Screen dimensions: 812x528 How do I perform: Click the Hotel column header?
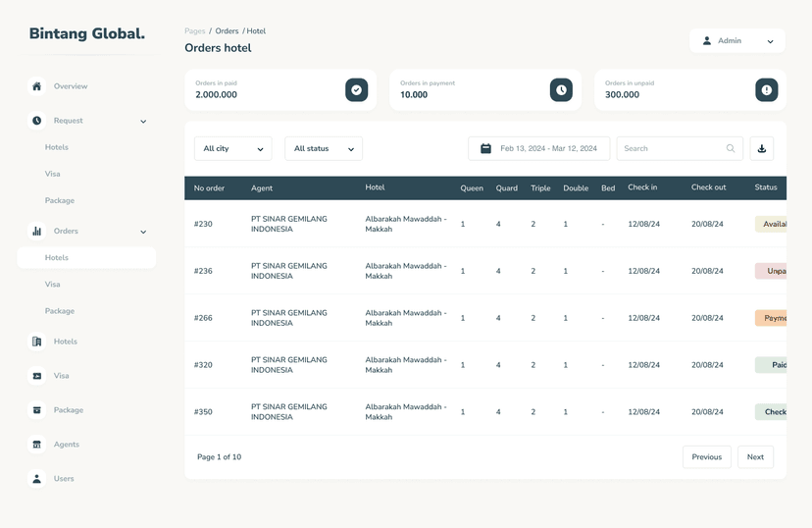[x=375, y=187]
